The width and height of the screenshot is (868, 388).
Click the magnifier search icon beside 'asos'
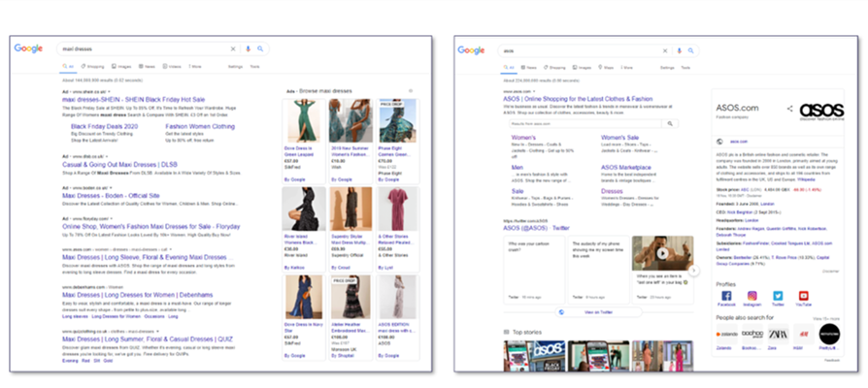point(691,50)
